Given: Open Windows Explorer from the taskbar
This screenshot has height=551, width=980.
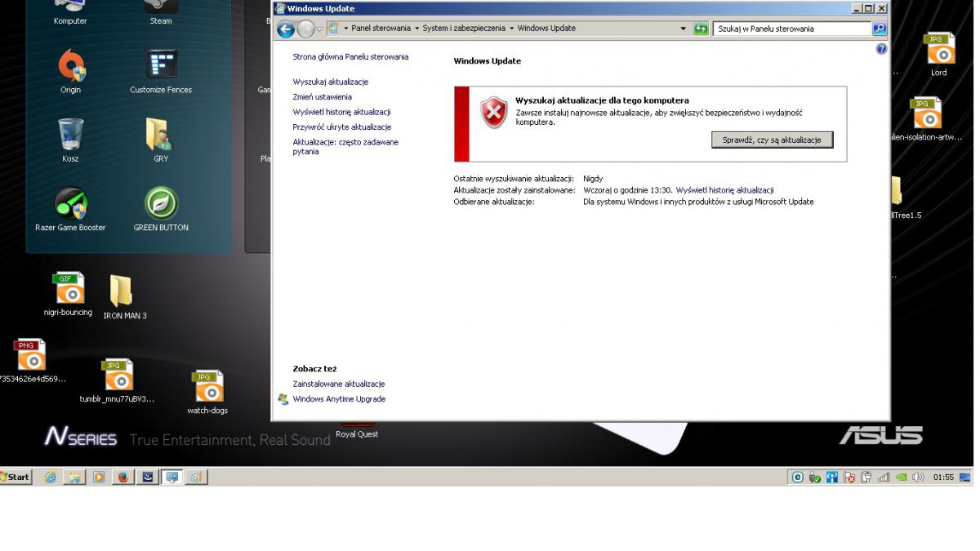Looking at the screenshot, I should 74,478.
